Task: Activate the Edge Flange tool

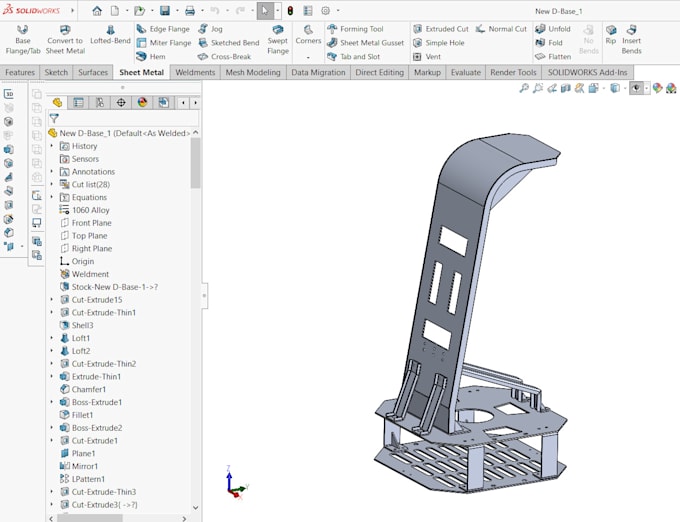Action: (x=163, y=29)
